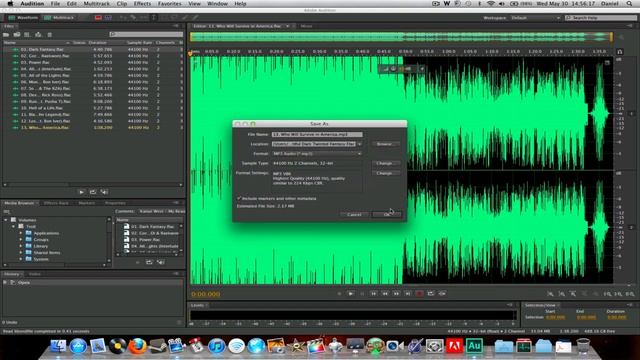The height and width of the screenshot is (360, 640).
Task: Click the transport Pause button
Action: tap(362, 293)
